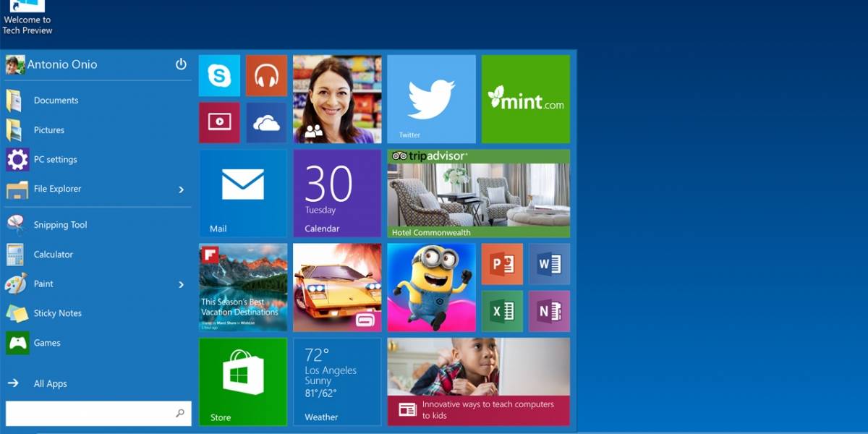Expand the Paint jump list arrow
The width and height of the screenshot is (868, 434).
click(x=181, y=284)
